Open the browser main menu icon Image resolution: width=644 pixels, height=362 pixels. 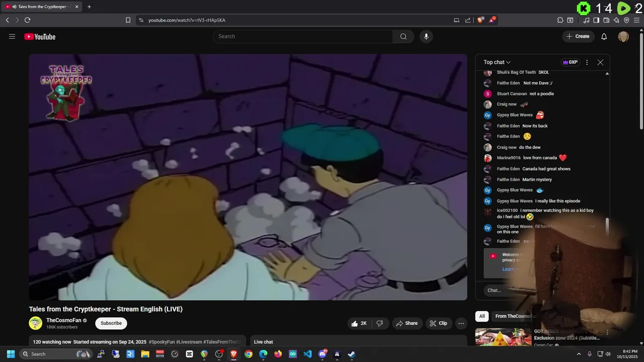[636, 20]
